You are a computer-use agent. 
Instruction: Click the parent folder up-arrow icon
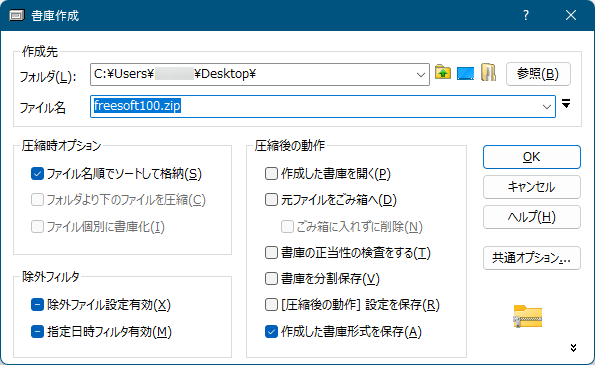[x=443, y=72]
